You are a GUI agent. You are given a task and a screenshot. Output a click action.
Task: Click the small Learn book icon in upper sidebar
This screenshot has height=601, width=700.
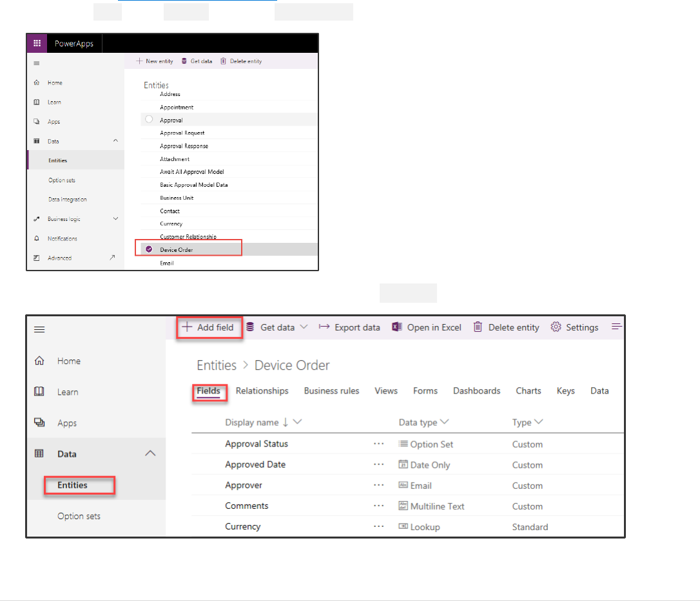tap(37, 102)
